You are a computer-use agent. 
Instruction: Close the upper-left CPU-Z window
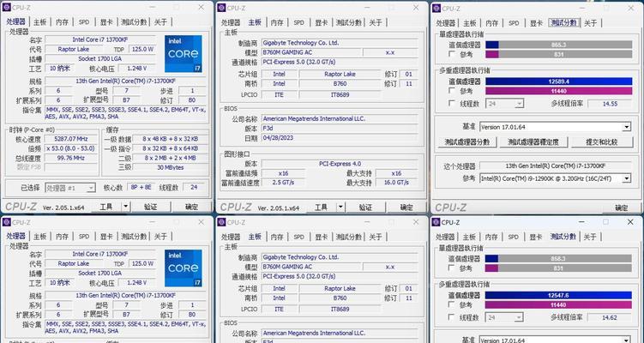[201, 8]
